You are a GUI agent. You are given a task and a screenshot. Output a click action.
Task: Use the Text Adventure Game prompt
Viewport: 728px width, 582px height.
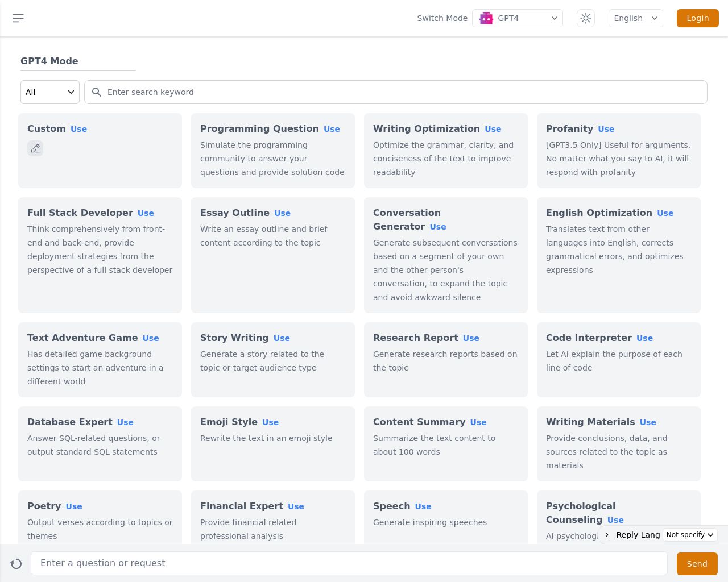pyautogui.click(x=151, y=338)
